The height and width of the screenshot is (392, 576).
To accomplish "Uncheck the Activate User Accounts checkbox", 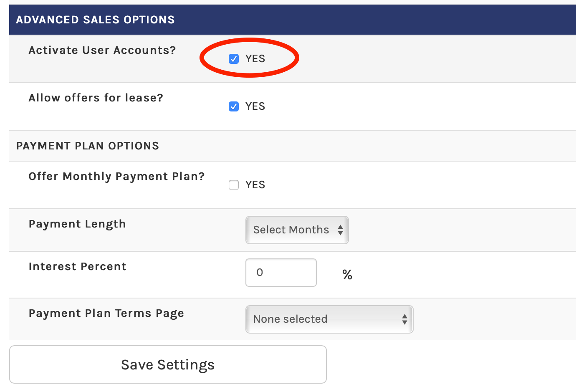I will [234, 59].
